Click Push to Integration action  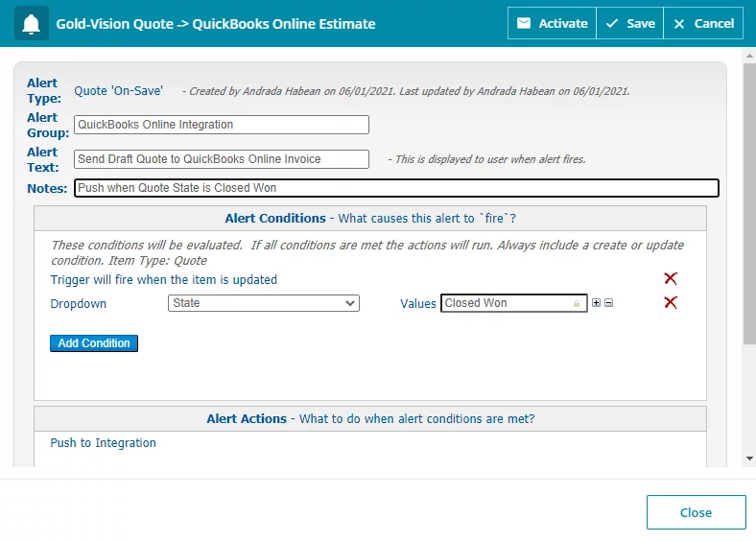pos(104,442)
